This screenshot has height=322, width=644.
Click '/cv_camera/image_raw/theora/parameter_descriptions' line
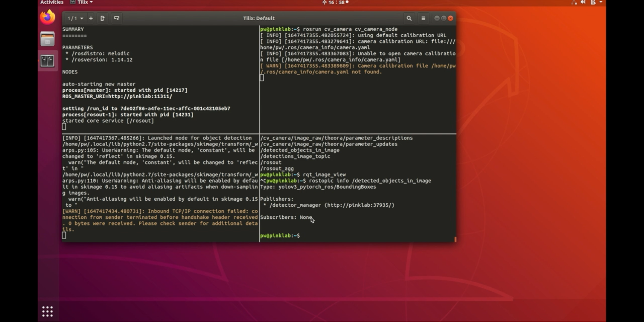337,138
